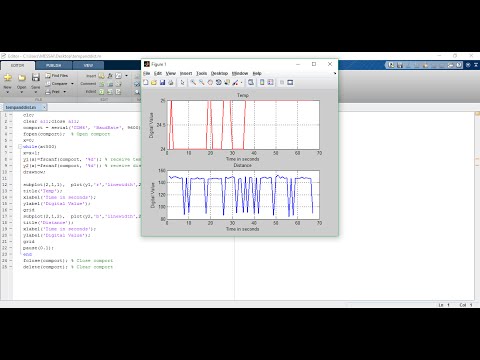Open the Tools menu in Figure 1
The width and height of the screenshot is (480, 360).
pos(201,73)
